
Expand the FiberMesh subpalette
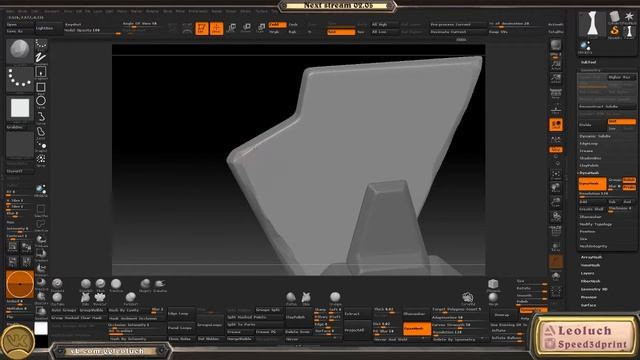point(590,281)
